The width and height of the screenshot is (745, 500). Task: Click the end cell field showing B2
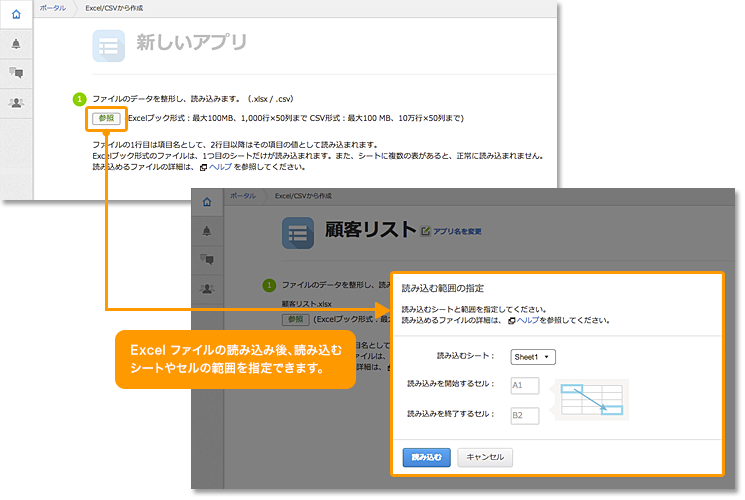[x=524, y=414]
